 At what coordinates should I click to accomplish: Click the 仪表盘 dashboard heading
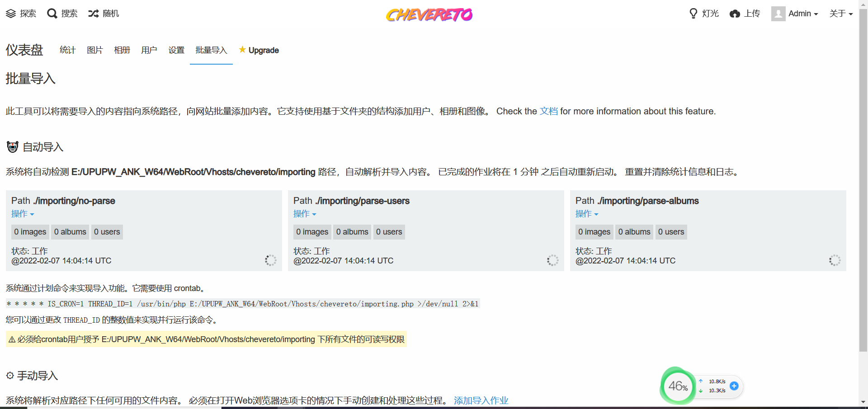[x=24, y=50]
